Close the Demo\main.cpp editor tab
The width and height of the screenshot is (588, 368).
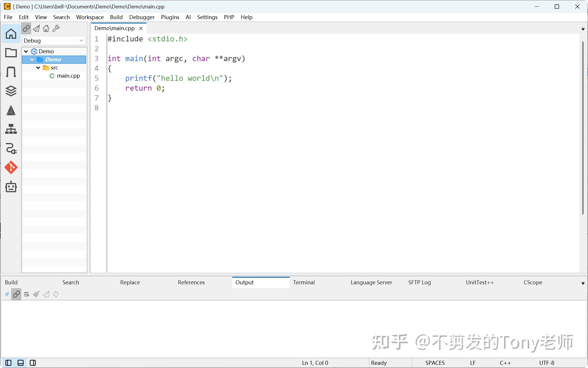pos(141,28)
